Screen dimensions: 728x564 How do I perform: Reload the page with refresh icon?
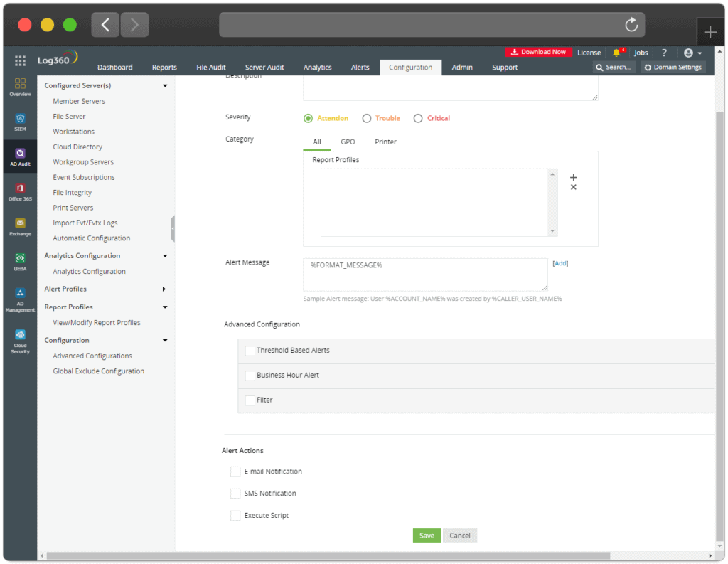(x=631, y=25)
